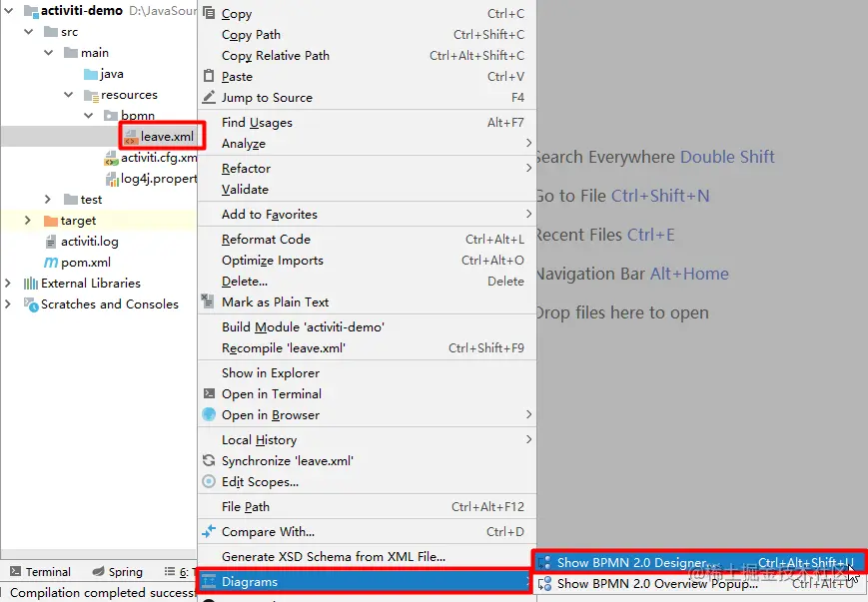The height and width of the screenshot is (602, 868).
Task: Click 'Compilation completed' status bar message
Action: (x=103, y=593)
